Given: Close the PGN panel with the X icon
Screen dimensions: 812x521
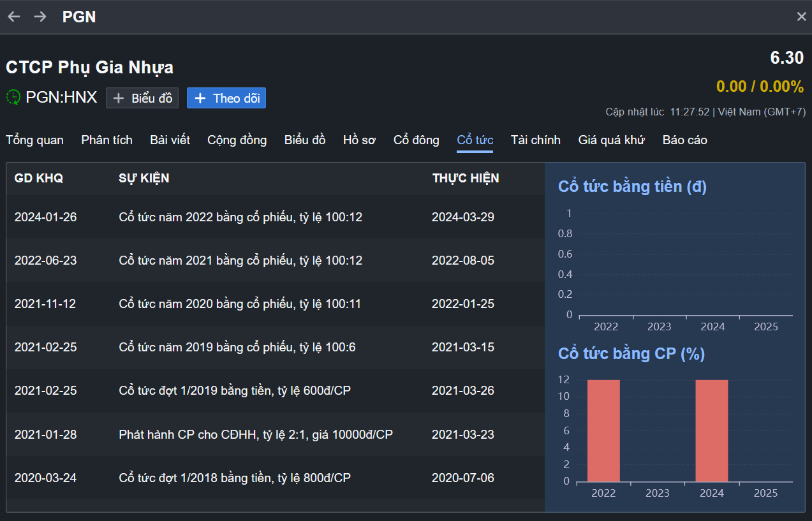Looking at the screenshot, I should click(801, 17).
